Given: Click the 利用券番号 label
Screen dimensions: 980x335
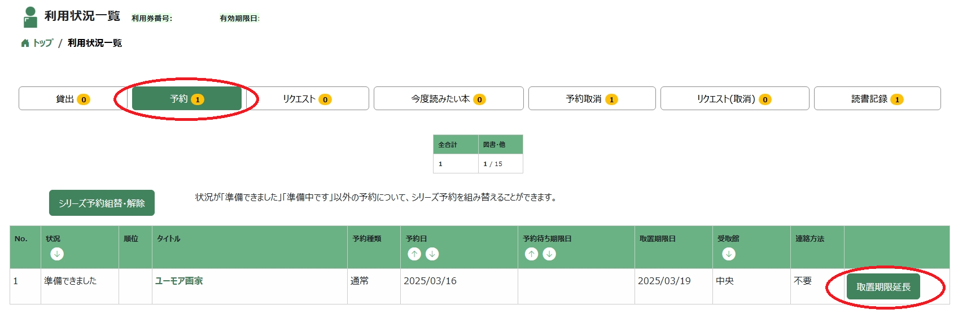Looking at the screenshot, I should (152, 18).
